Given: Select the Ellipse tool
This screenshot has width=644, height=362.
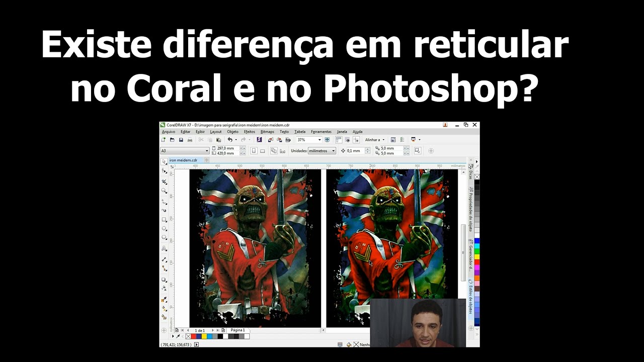Looking at the screenshot, I should pyautogui.click(x=164, y=228).
